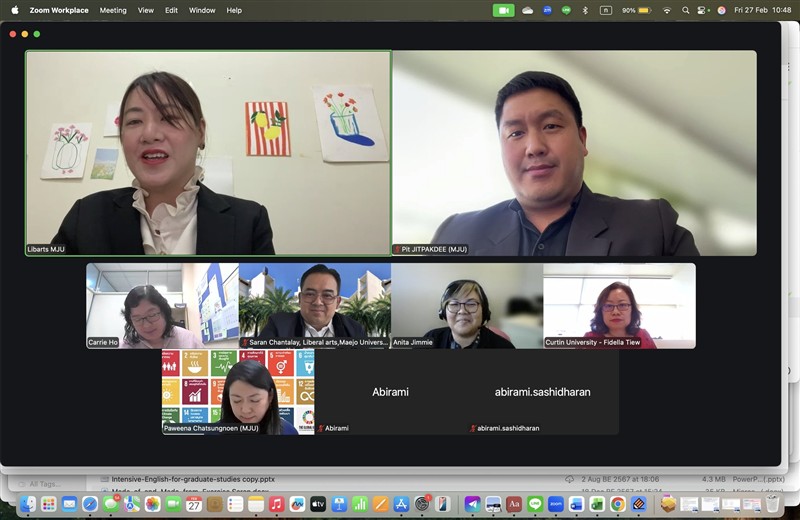Open the Window menu in menu bar
800x520 pixels.
(202, 10)
